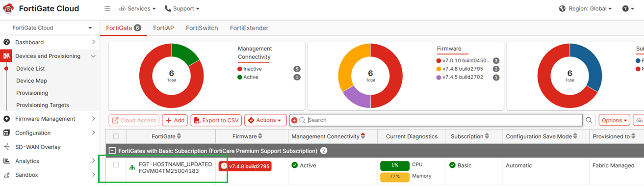
Task: Click the red add-filter plus icon in search
Action: coord(294,120)
